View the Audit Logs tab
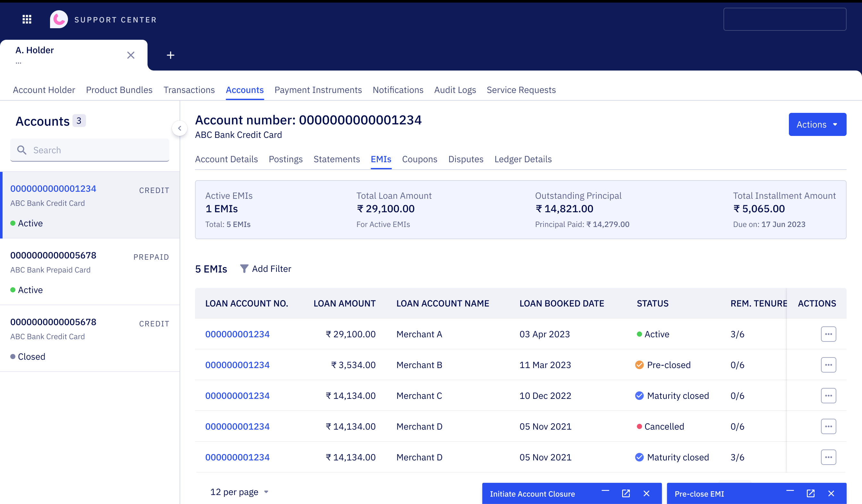Viewport: 862px width, 504px height. (455, 90)
